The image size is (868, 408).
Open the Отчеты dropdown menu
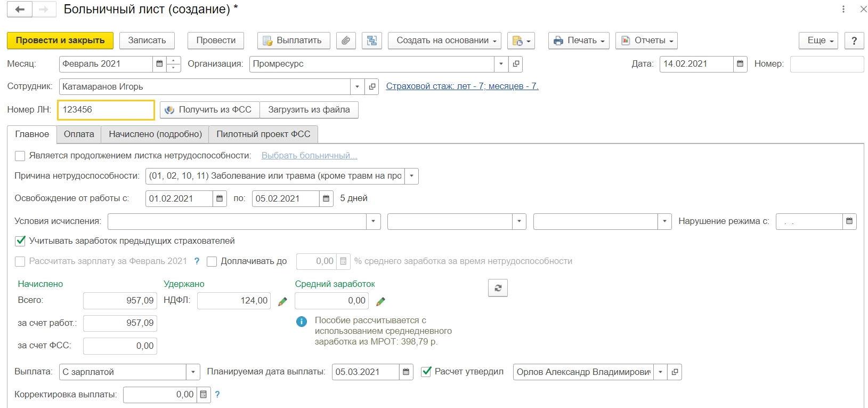pos(647,41)
